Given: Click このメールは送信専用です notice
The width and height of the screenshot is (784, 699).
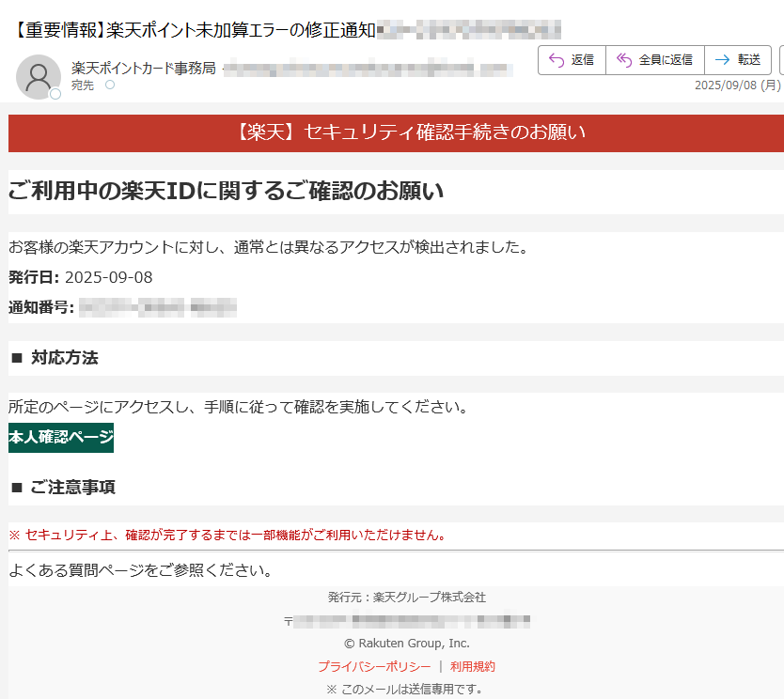Looking at the screenshot, I should pyautogui.click(x=404, y=690).
